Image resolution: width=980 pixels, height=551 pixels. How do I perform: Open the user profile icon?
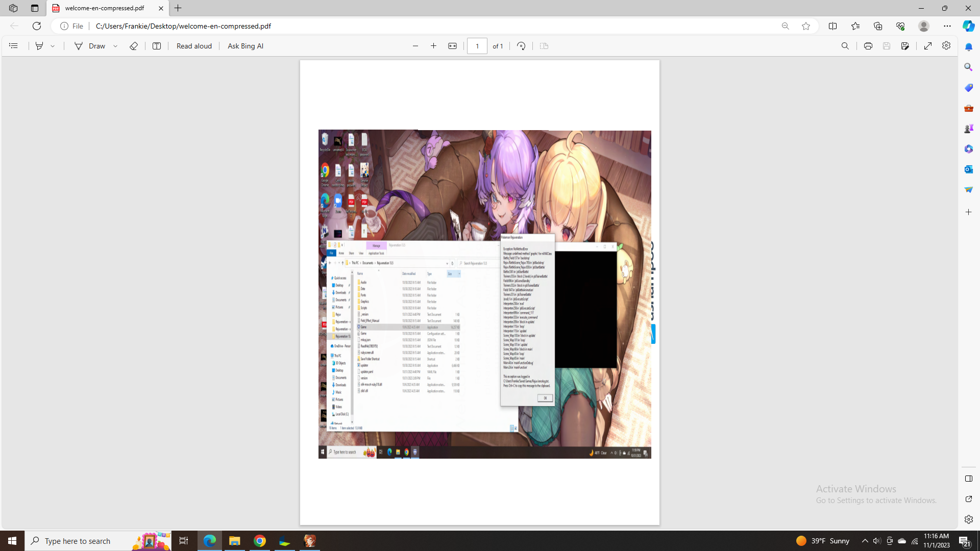click(x=924, y=26)
